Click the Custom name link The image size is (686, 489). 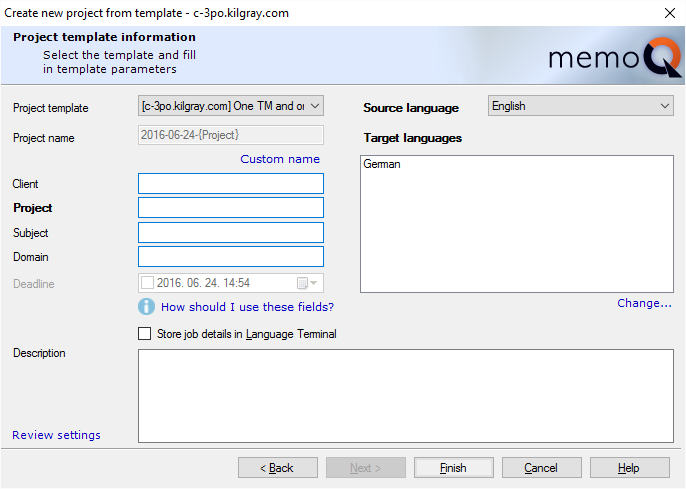(280, 159)
